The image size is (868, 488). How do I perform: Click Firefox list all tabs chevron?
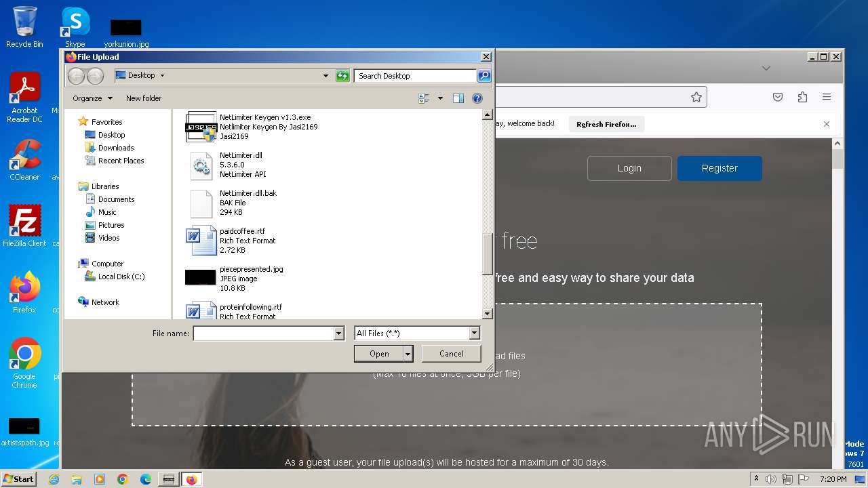pyautogui.click(x=766, y=68)
